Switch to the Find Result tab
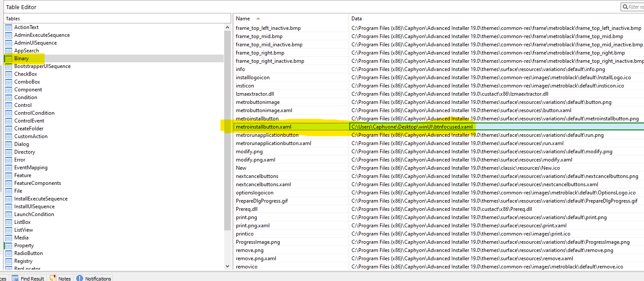The width and height of the screenshot is (644, 281). tap(32, 278)
